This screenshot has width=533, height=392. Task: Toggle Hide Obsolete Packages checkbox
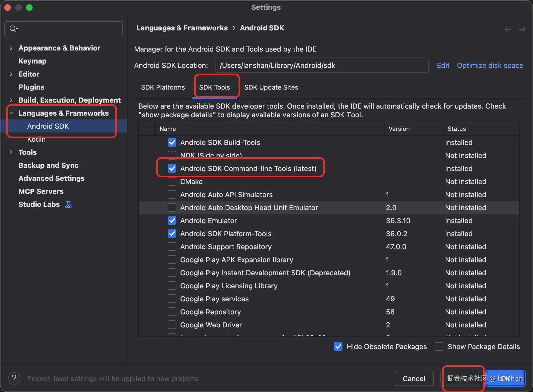(338, 347)
